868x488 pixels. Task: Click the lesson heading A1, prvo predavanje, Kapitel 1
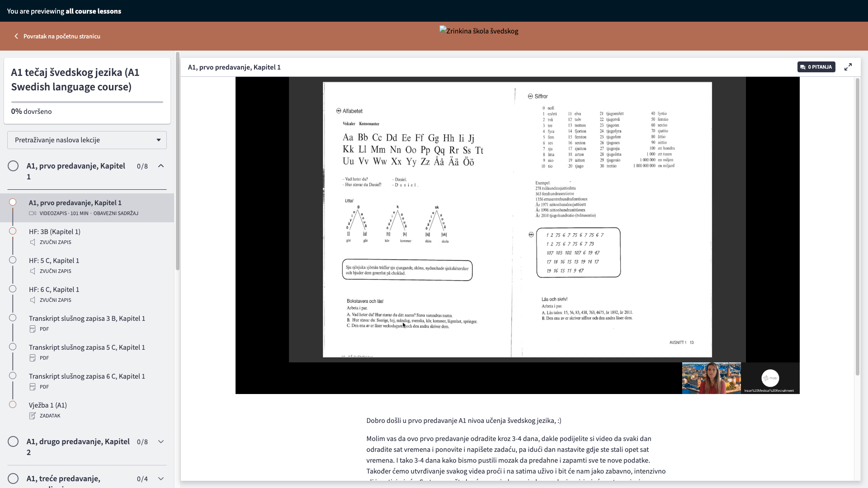tap(234, 67)
